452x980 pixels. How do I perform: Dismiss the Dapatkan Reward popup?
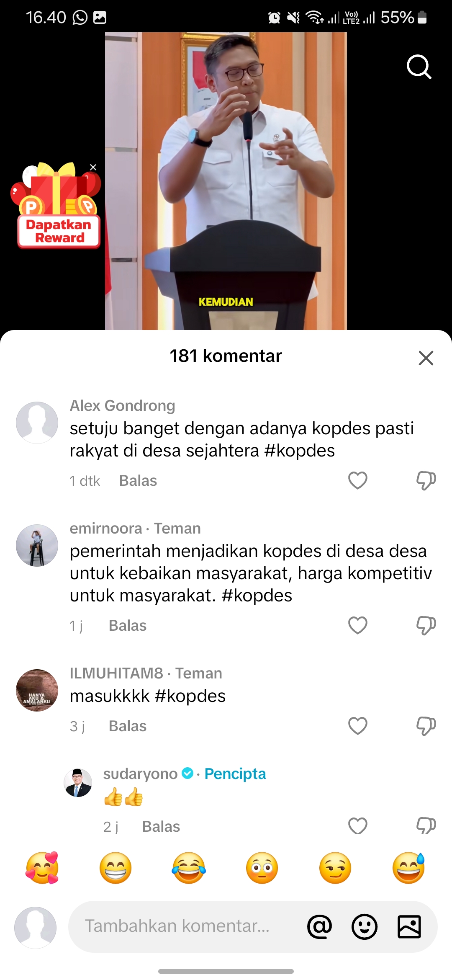coord(93,167)
